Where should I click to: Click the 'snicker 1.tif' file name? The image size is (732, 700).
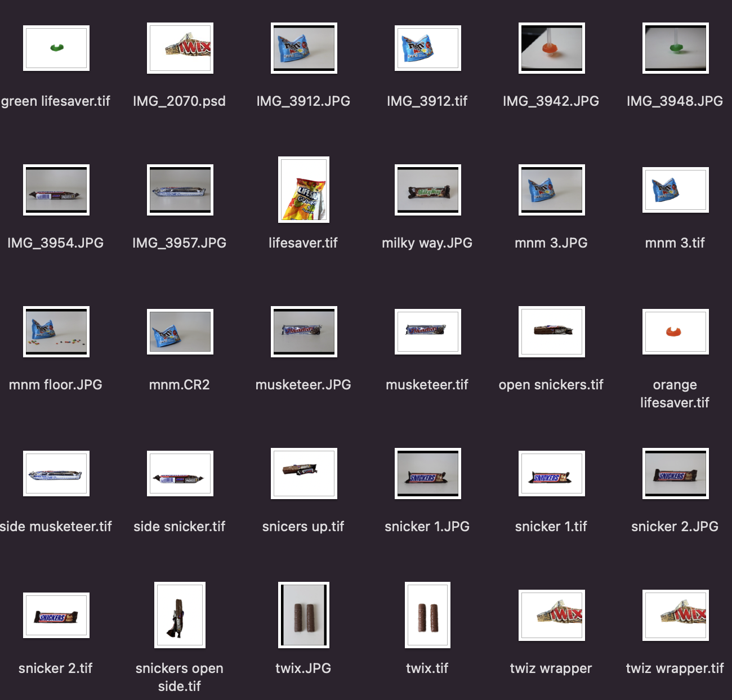[551, 527]
